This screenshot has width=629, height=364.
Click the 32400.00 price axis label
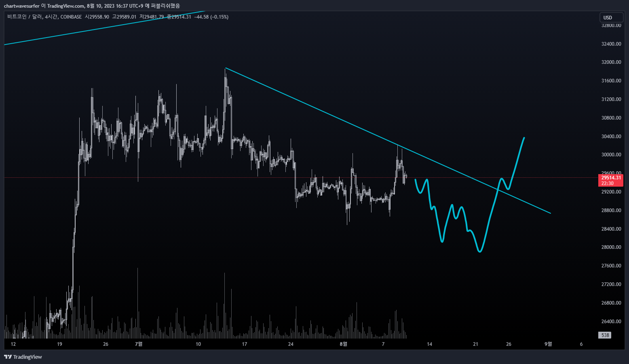pos(611,44)
